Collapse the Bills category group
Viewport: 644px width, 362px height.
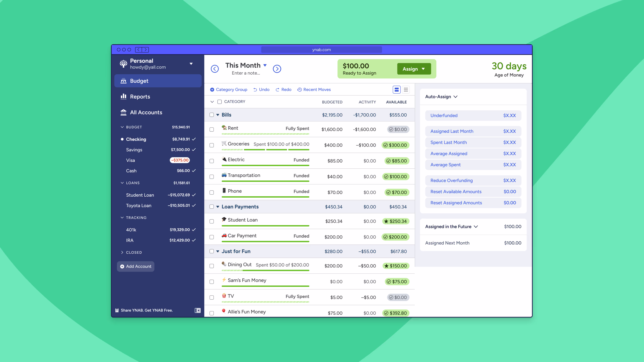pos(218,115)
